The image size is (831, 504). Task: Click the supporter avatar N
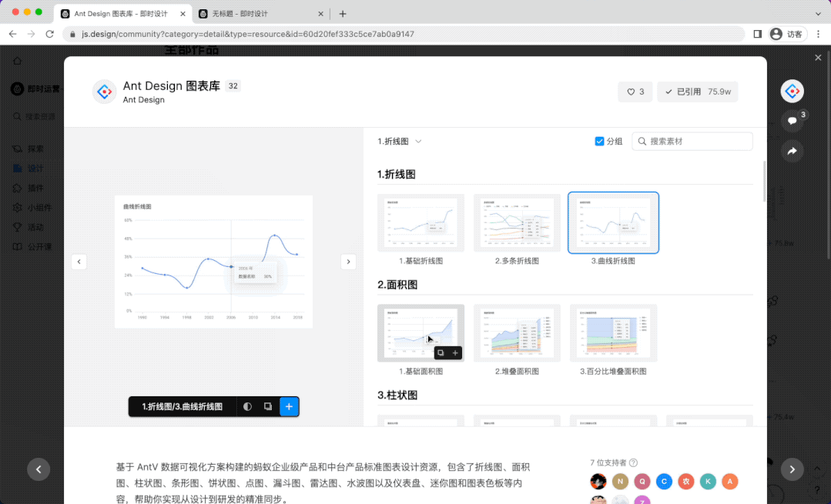pyautogui.click(x=620, y=481)
